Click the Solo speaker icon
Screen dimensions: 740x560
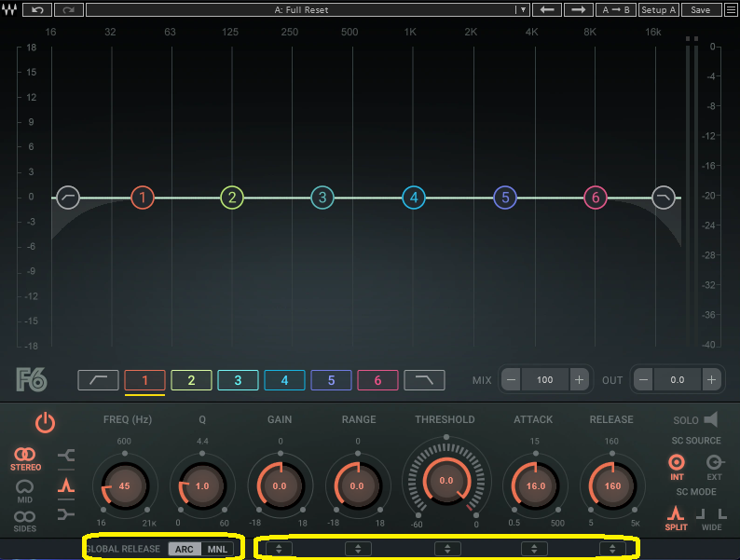point(711,419)
